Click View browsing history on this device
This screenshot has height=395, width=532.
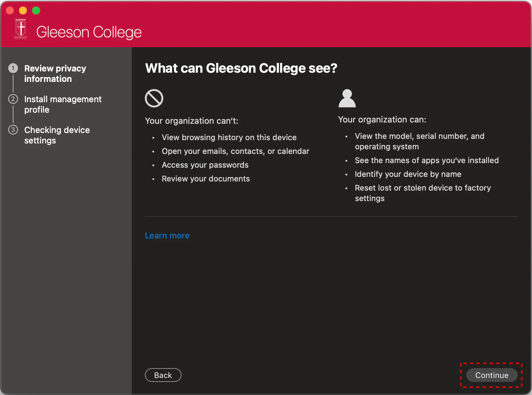pyautogui.click(x=229, y=137)
